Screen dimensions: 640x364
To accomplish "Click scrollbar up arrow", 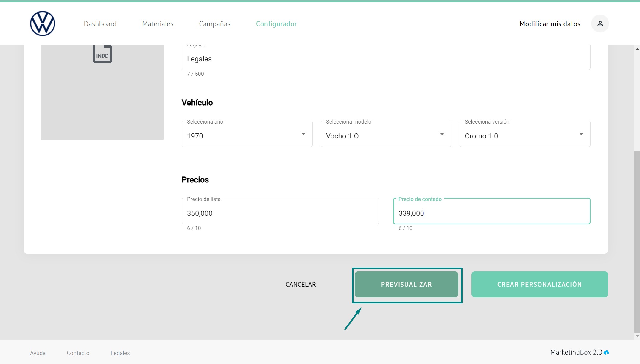I will [x=637, y=49].
